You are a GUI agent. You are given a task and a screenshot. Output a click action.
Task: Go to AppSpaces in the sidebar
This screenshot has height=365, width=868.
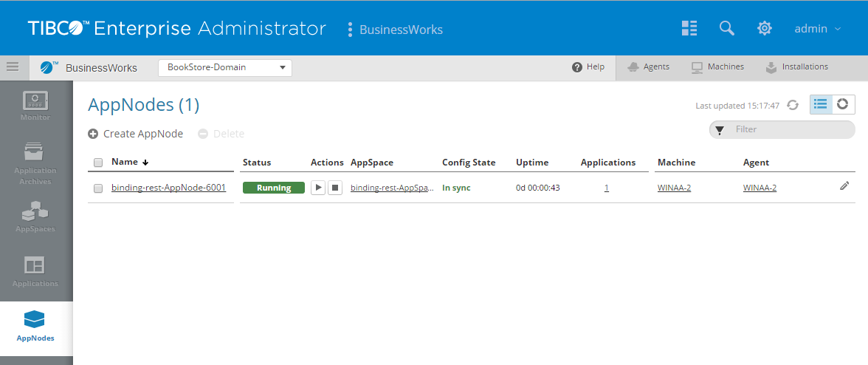[35, 216]
